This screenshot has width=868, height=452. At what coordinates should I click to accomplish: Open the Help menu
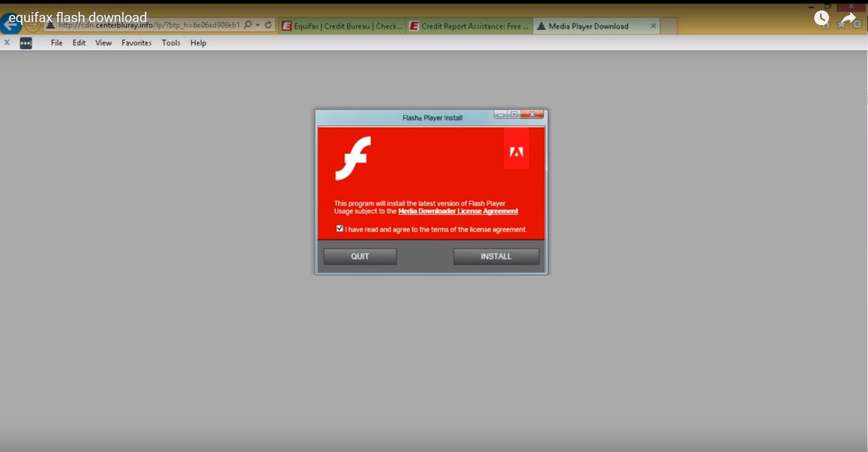click(198, 43)
